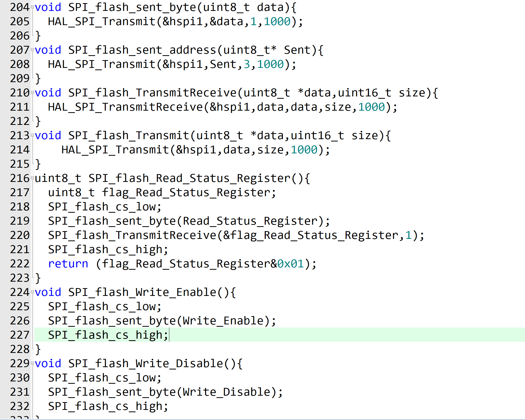
Task: Collapse the SPI_flash_Transmit function fold at line 213
Action: tap(32, 135)
